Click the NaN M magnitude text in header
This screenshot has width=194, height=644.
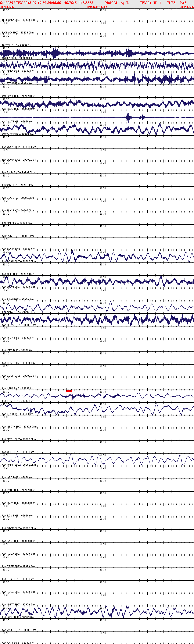(x=111, y=3)
